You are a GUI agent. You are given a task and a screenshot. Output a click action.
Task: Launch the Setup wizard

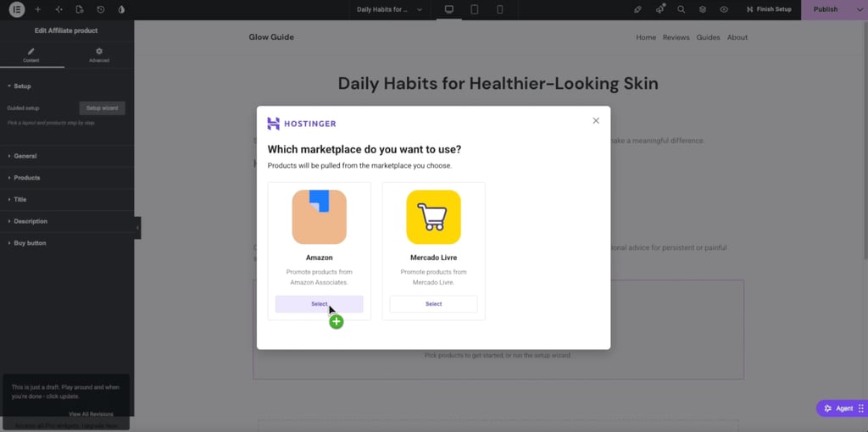102,108
